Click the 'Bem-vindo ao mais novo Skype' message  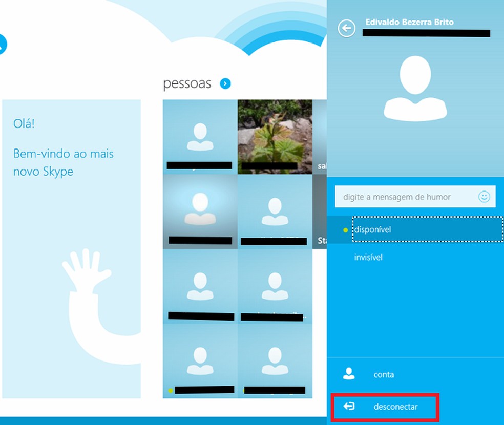[x=64, y=162]
